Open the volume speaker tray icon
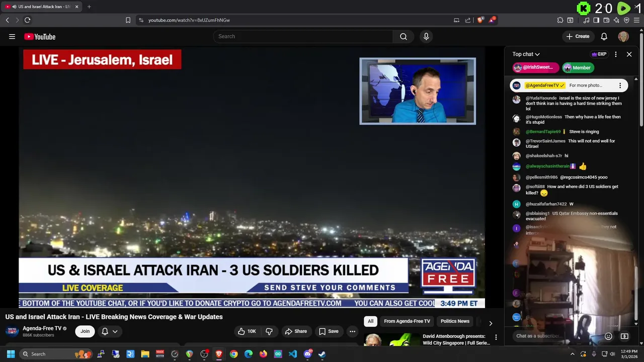644x362 pixels. 612,354
